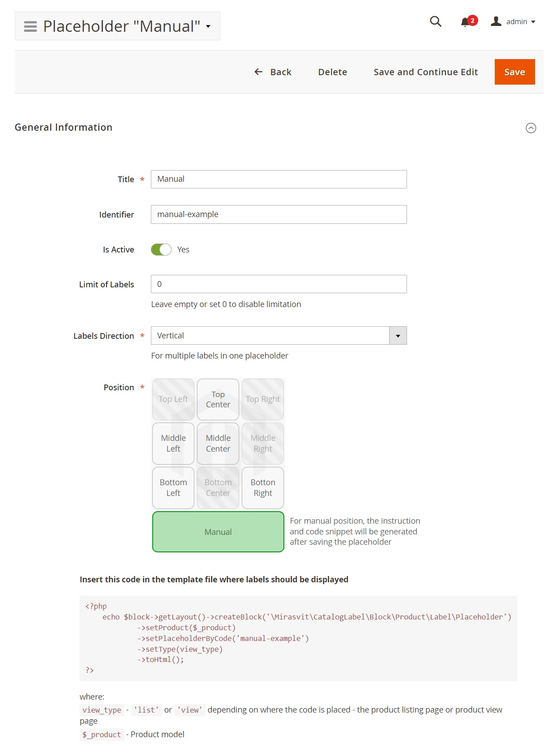Screen dimensions: 557x756
Task: Select the Botton Right position
Action: [263, 488]
